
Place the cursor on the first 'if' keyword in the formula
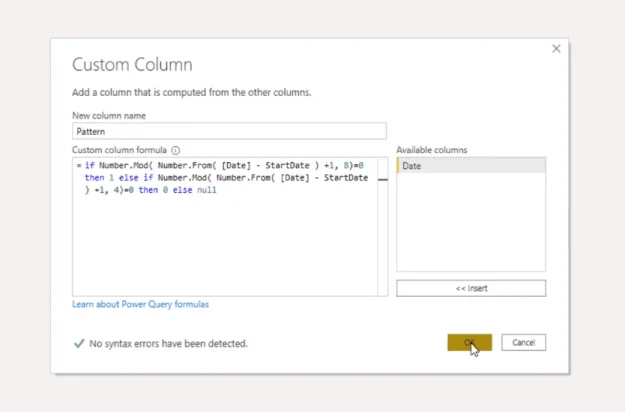coord(90,165)
